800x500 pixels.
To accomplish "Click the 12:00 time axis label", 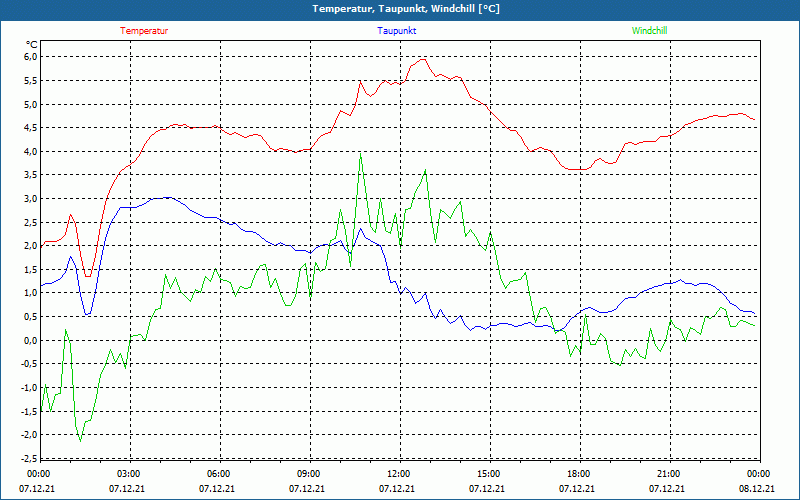I will (x=399, y=474).
